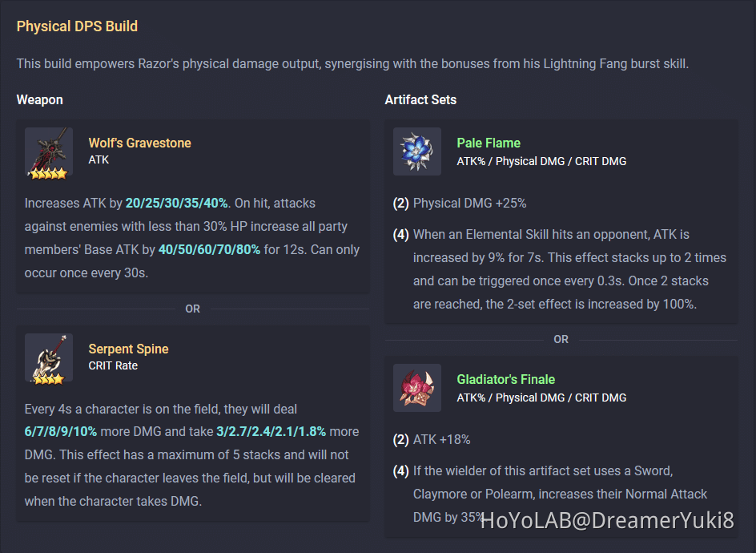Select the Pale Flame artifact flower icon
Image resolution: width=756 pixels, height=553 pixels.
pos(416,151)
